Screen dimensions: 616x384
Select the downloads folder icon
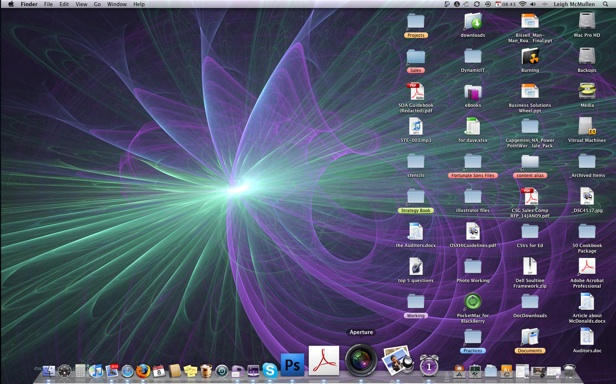(x=473, y=20)
